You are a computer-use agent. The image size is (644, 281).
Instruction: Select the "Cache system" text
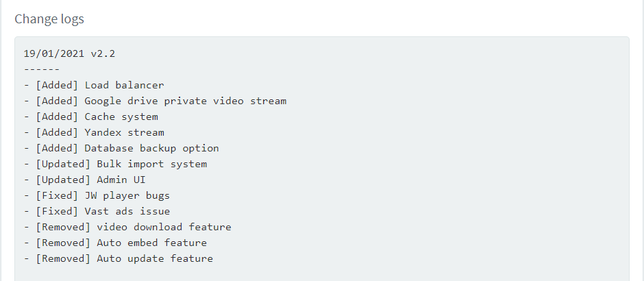121,117
